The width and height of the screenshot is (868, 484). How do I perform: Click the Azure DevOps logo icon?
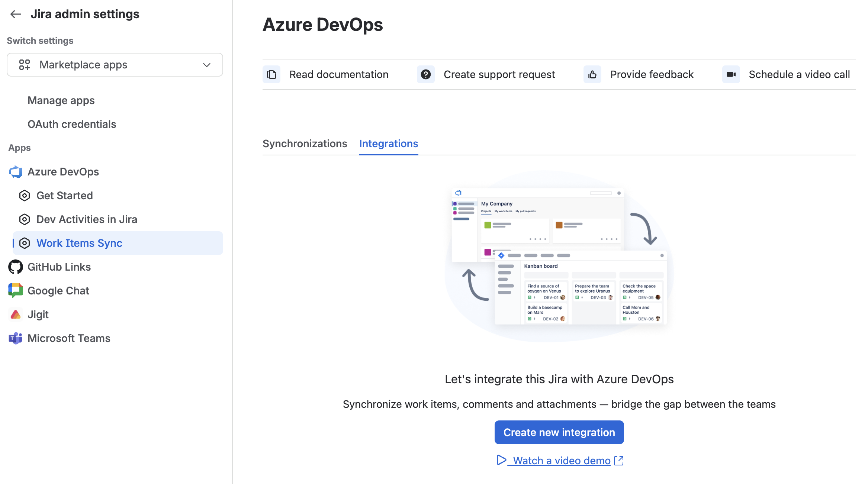point(16,172)
